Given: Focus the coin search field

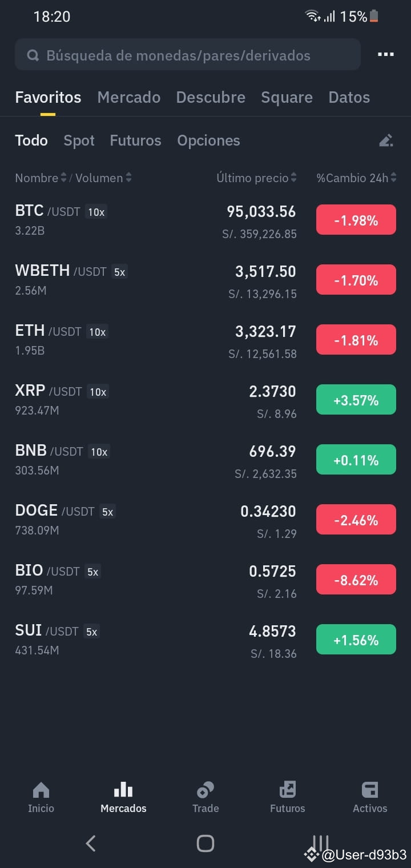Looking at the screenshot, I should 188,55.
